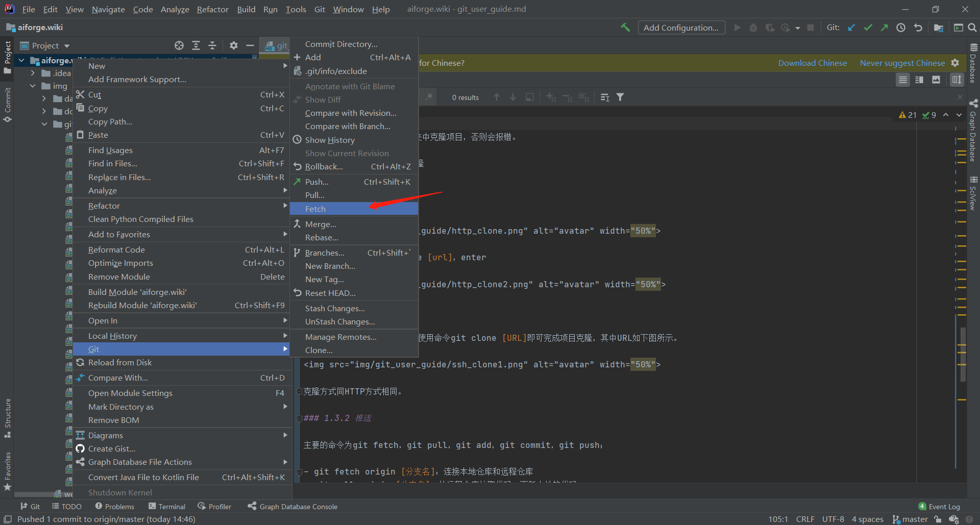The width and height of the screenshot is (980, 525).
Task: Click Never suggest Chinese link
Action: tap(902, 63)
